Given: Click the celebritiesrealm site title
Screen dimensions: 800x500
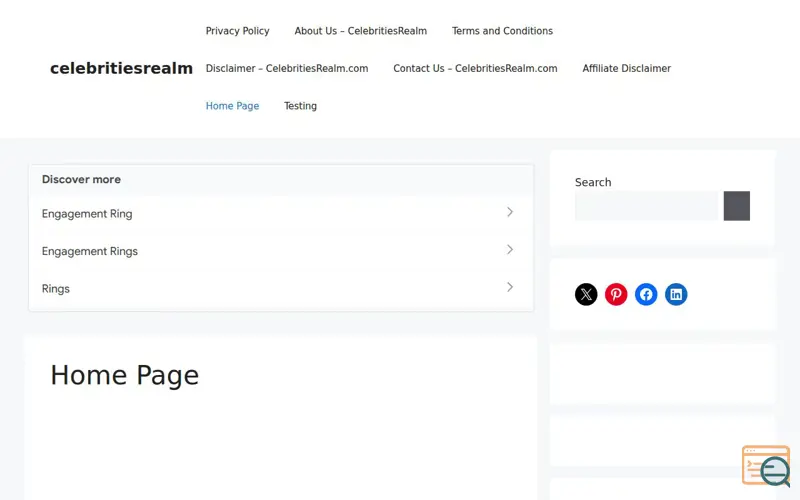Looking at the screenshot, I should 121,68.
